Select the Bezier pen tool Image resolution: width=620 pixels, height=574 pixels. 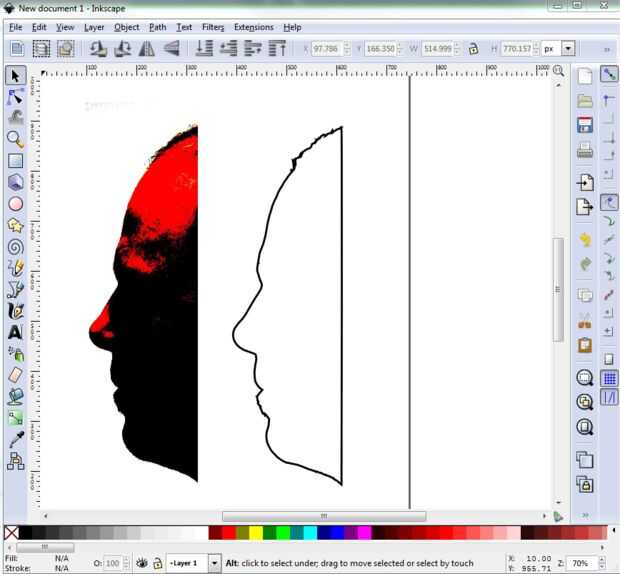point(15,290)
